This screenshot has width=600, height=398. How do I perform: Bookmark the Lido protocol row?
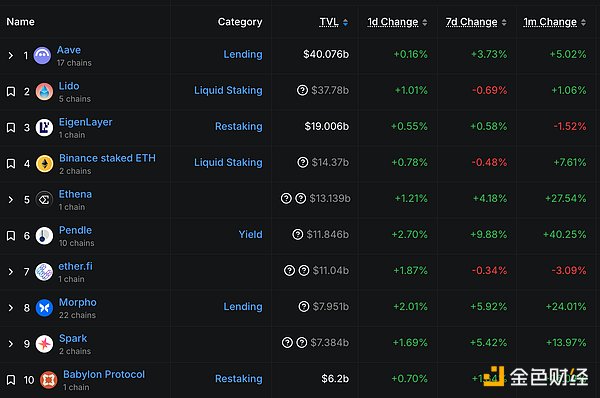click(11, 91)
